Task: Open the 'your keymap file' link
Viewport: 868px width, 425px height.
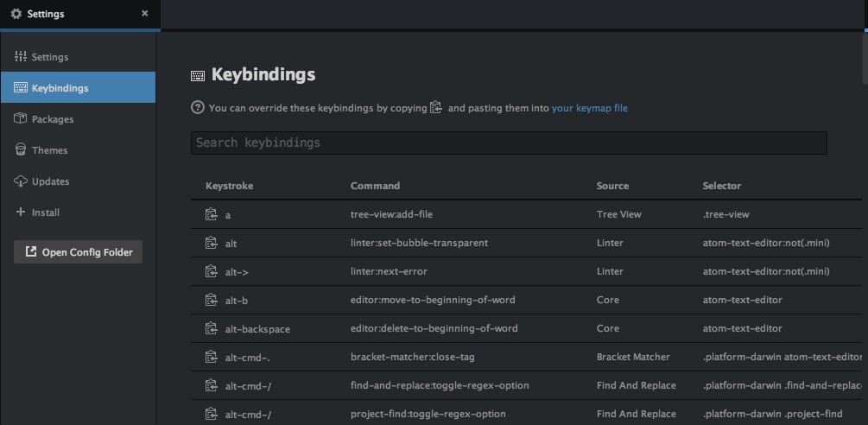Action: point(590,109)
